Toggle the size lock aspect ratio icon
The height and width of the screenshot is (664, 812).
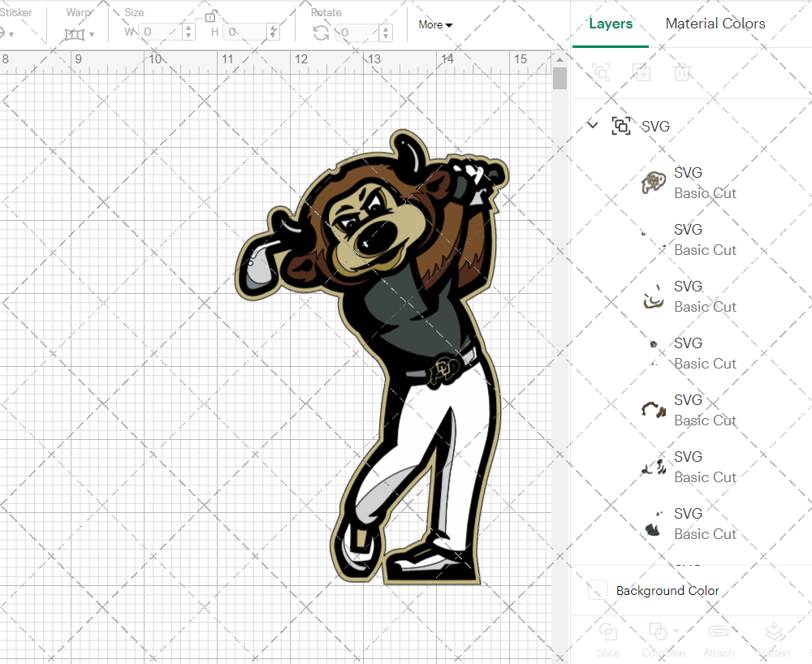pos(209,16)
